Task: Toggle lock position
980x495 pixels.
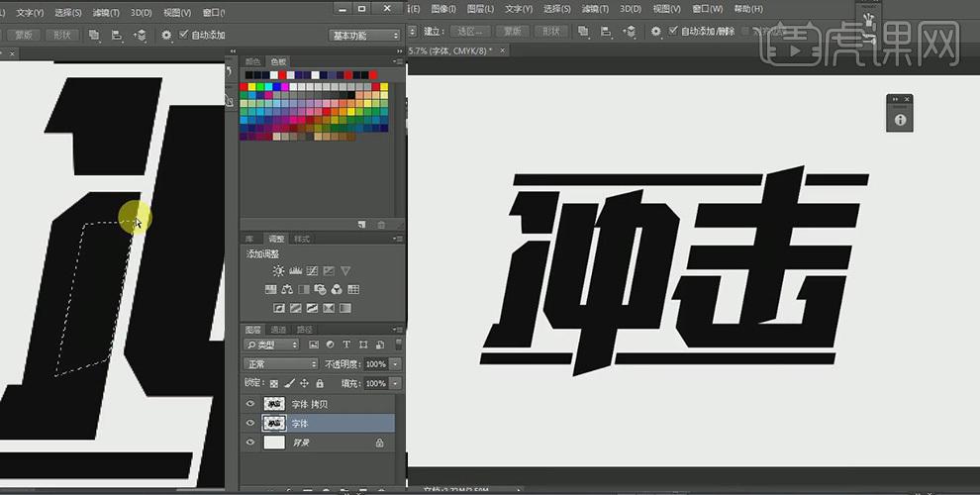Action: [x=304, y=383]
